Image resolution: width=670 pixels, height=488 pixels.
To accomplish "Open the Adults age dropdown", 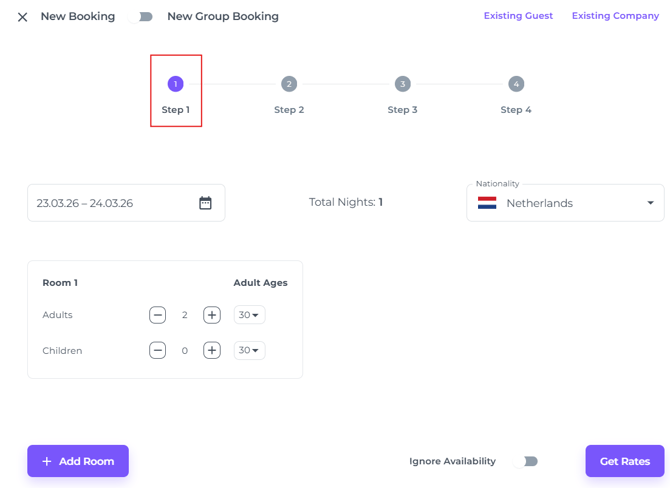I will [249, 315].
